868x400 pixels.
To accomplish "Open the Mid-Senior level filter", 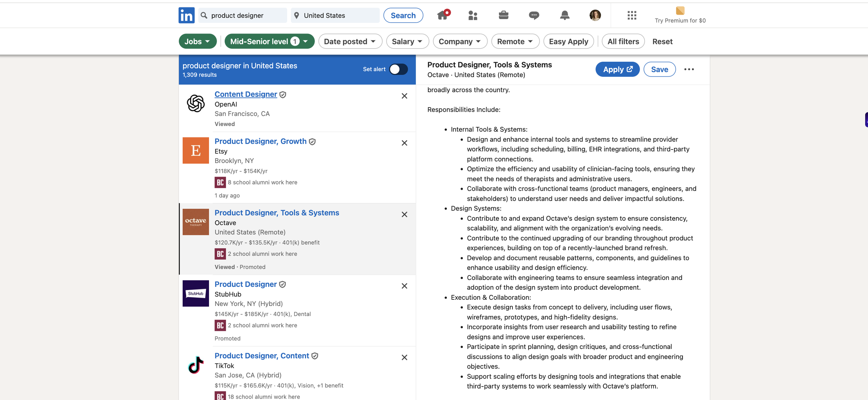I will 269,42.
